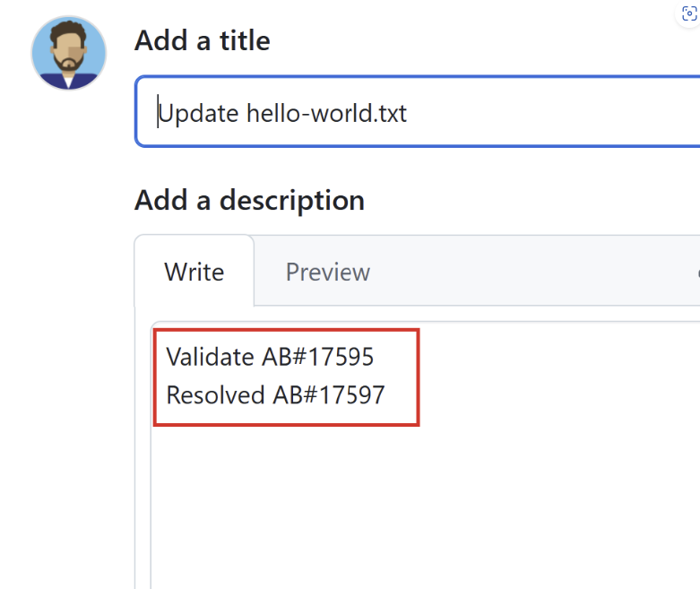Click hello-world.txt text in the title field
This screenshot has height=589, width=700.
coord(326,113)
